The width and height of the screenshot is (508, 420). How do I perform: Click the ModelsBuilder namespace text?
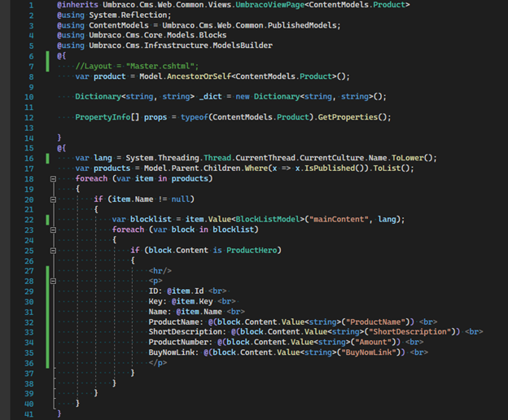tap(243, 46)
